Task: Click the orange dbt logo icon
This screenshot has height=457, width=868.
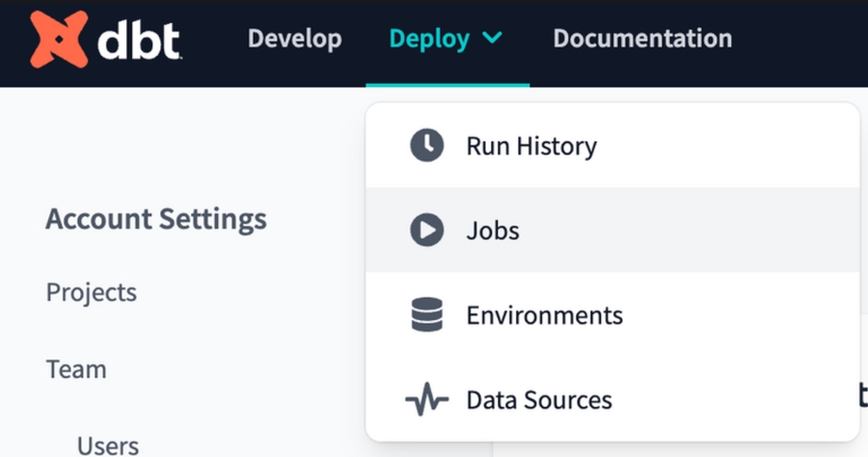Action: 59,40
